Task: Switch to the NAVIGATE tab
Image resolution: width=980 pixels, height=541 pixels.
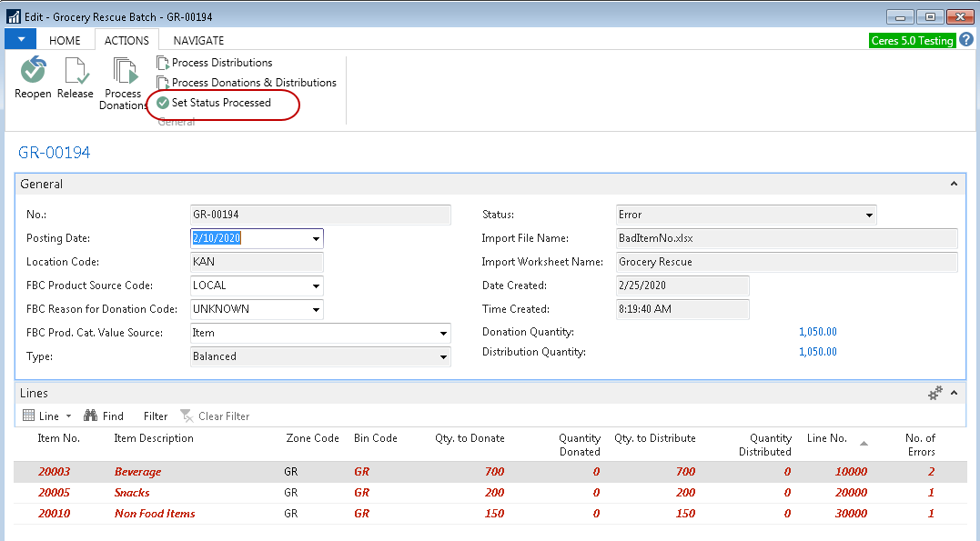Action: (x=198, y=40)
